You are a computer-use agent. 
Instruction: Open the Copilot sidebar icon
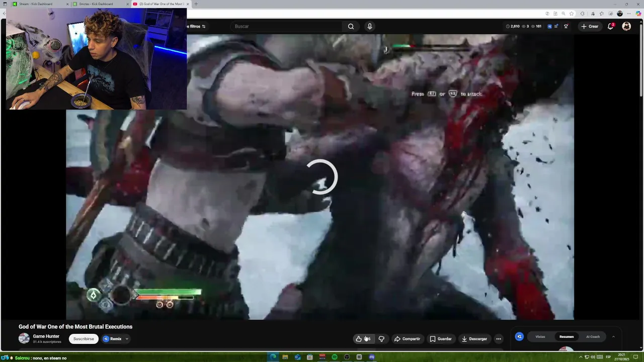pyautogui.click(x=638, y=14)
